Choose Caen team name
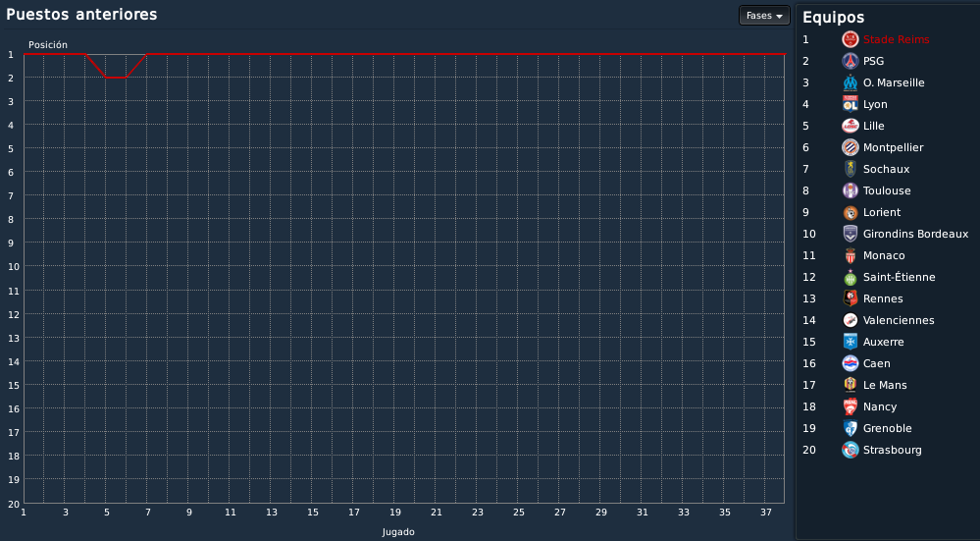This screenshot has width=980, height=541. [877, 363]
